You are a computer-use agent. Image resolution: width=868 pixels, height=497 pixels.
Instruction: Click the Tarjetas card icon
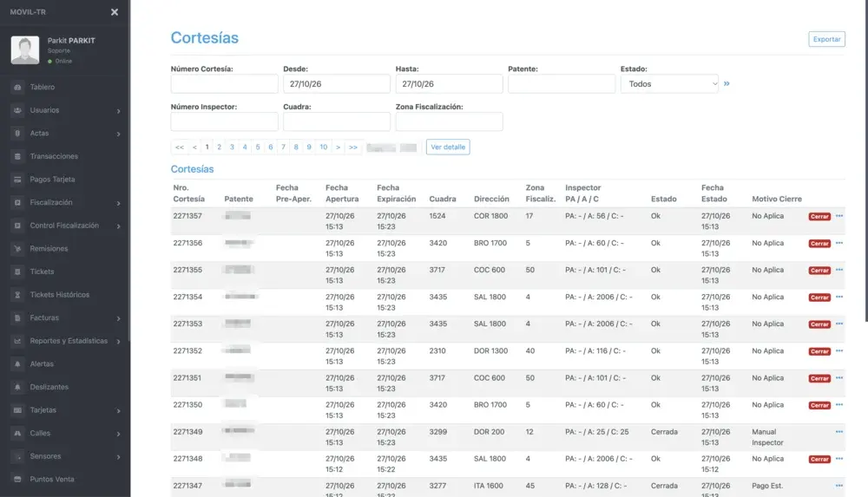(x=17, y=410)
